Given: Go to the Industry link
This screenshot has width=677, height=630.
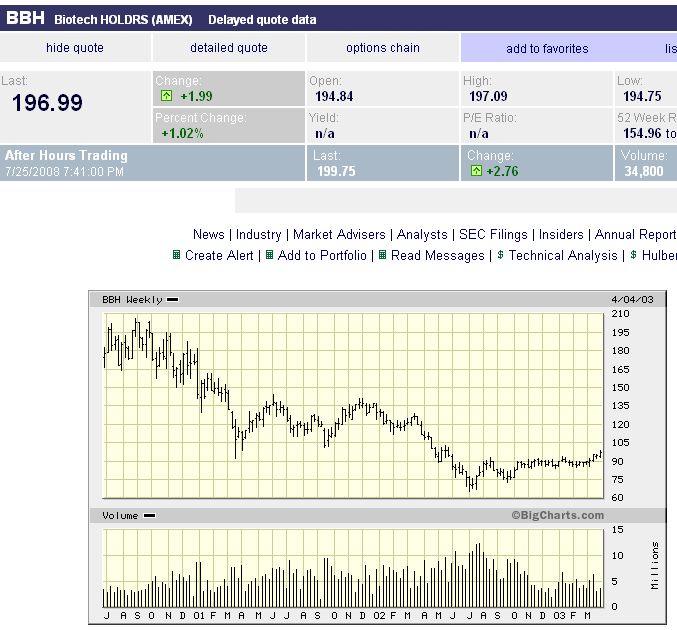Looking at the screenshot, I should coord(259,235).
